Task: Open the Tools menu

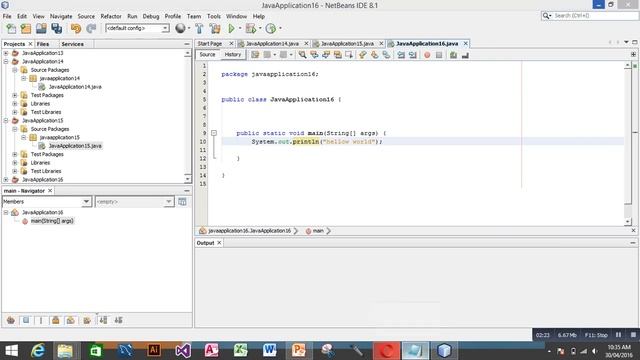Action: pos(213,16)
